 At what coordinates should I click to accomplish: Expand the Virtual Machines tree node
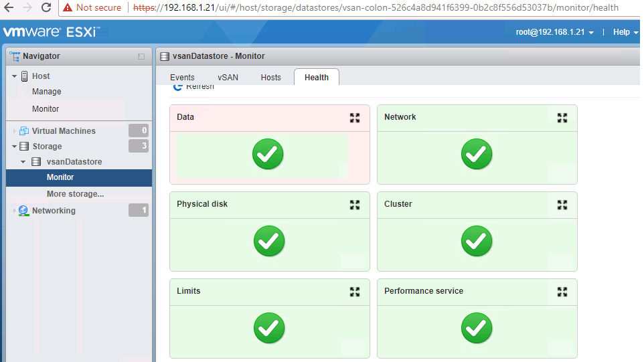click(x=14, y=131)
